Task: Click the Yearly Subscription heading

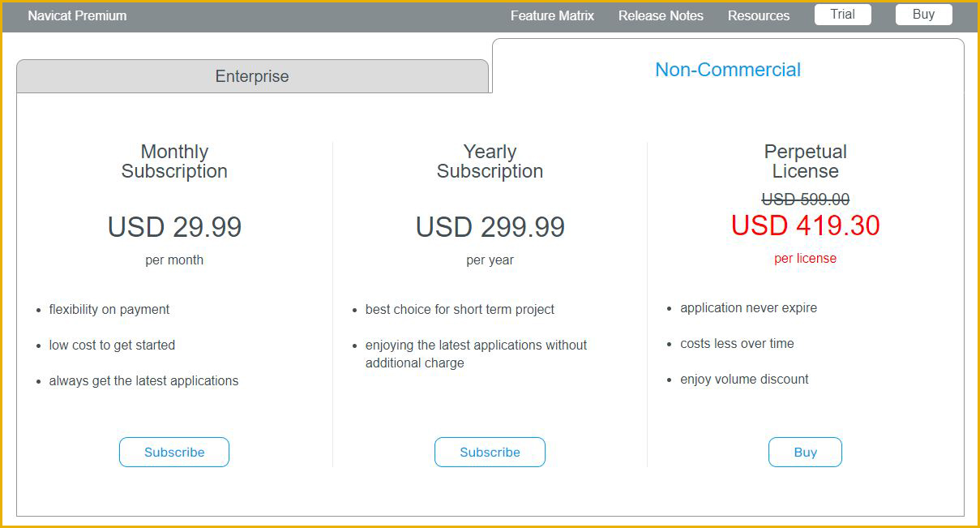Action: (x=490, y=161)
